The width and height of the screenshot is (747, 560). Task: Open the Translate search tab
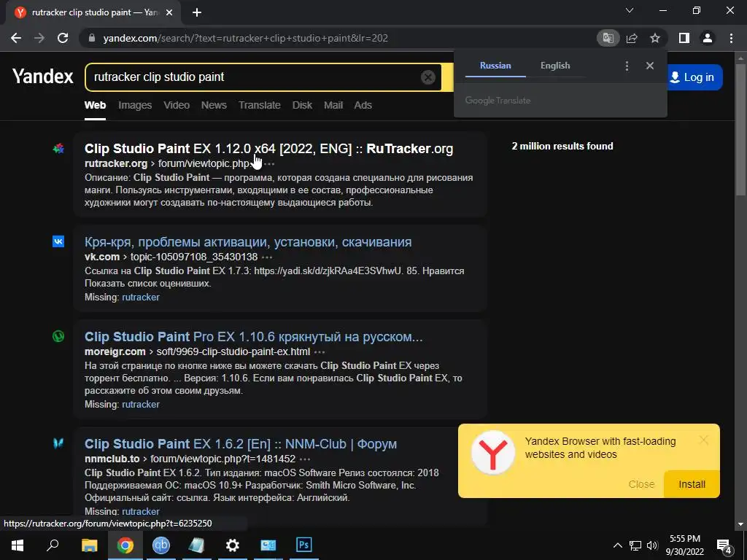pos(260,105)
